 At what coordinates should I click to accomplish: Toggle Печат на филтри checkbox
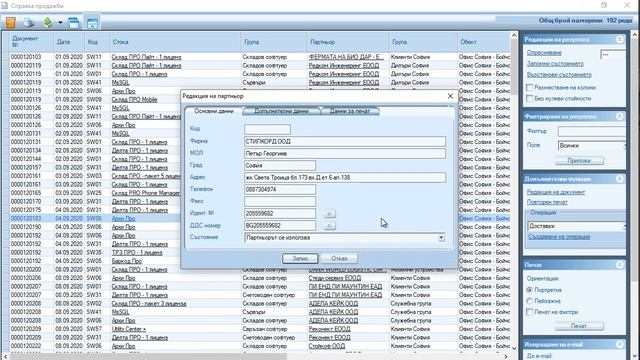click(529, 312)
